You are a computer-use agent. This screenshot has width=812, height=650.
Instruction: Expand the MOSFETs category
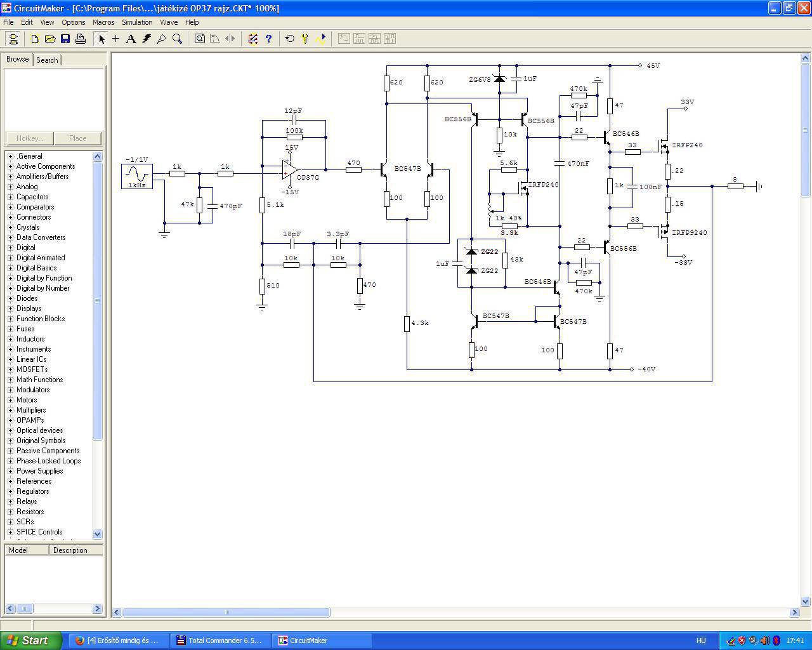click(10, 369)
